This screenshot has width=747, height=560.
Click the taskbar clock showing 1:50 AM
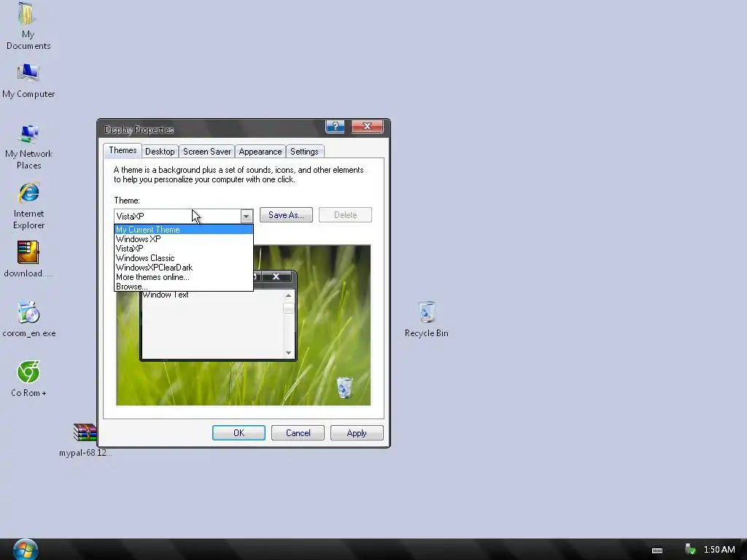[719, 550]
